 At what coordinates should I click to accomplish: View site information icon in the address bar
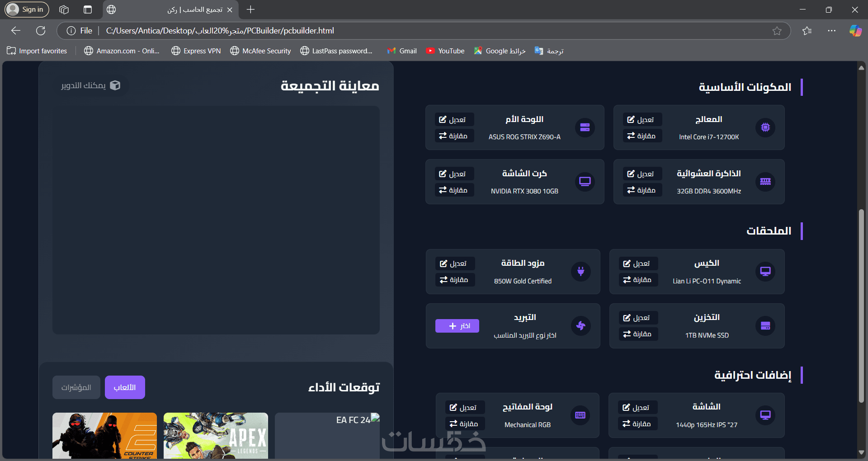click(x=71, y=31)
